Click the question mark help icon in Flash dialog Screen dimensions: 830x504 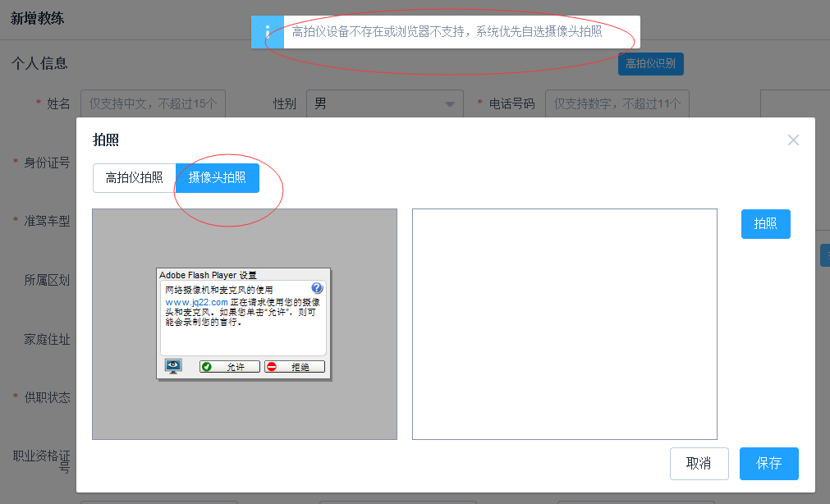[318, 288]
